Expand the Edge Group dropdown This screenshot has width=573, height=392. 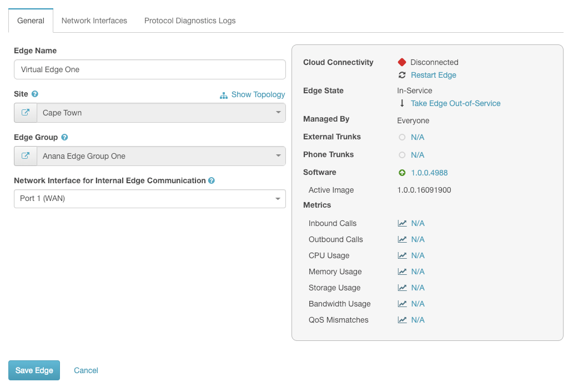161,156
